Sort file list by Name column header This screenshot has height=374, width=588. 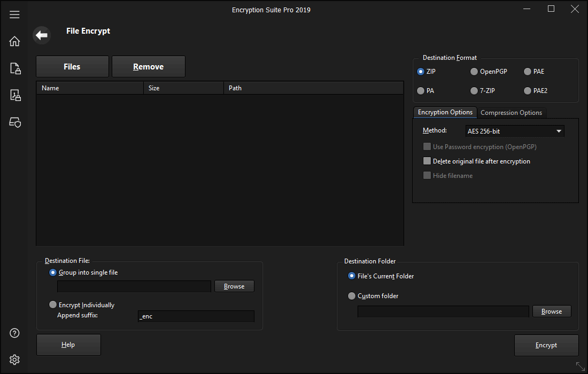point(90,88)
